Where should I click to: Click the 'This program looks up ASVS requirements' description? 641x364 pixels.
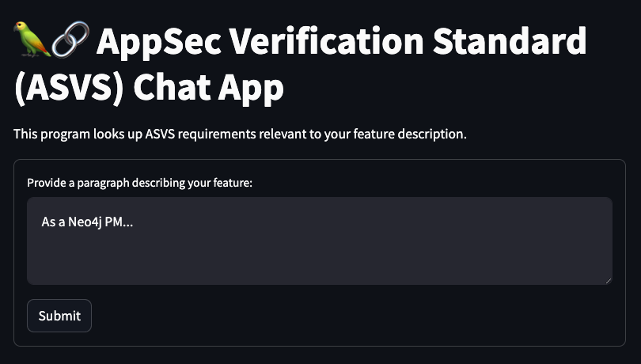(x=240, y=135)
